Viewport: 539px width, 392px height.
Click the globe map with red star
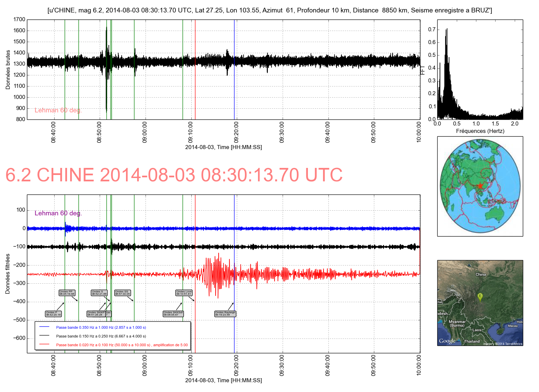pos(480,186)
